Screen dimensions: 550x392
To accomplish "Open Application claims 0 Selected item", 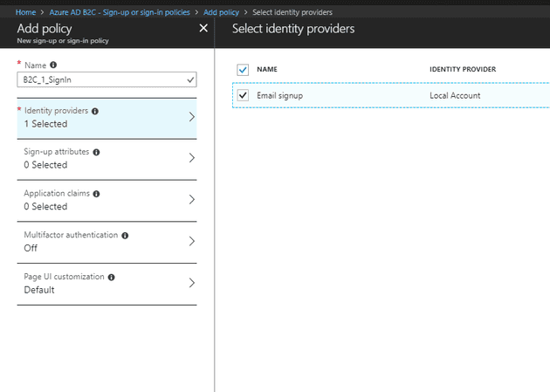I will (x=107, y=201).
